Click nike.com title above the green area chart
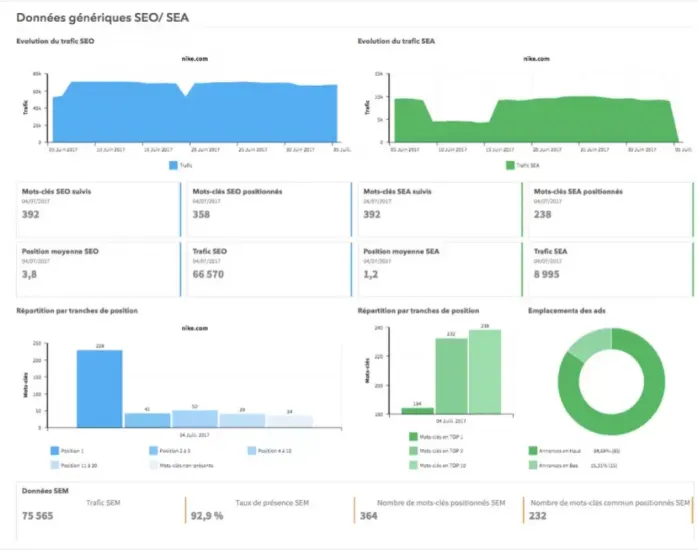Image resolution: width=698 pixels, height=550 pixels. (x=536, y=58)
